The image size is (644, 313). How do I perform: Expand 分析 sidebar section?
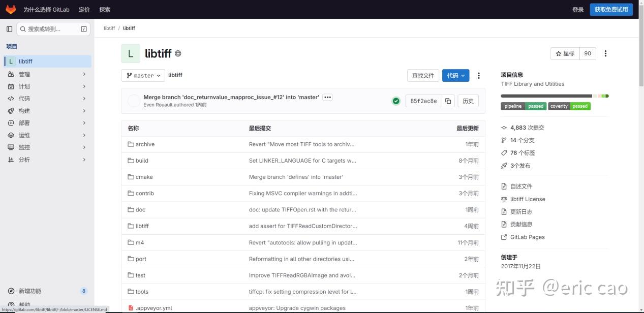click(47, 160)
